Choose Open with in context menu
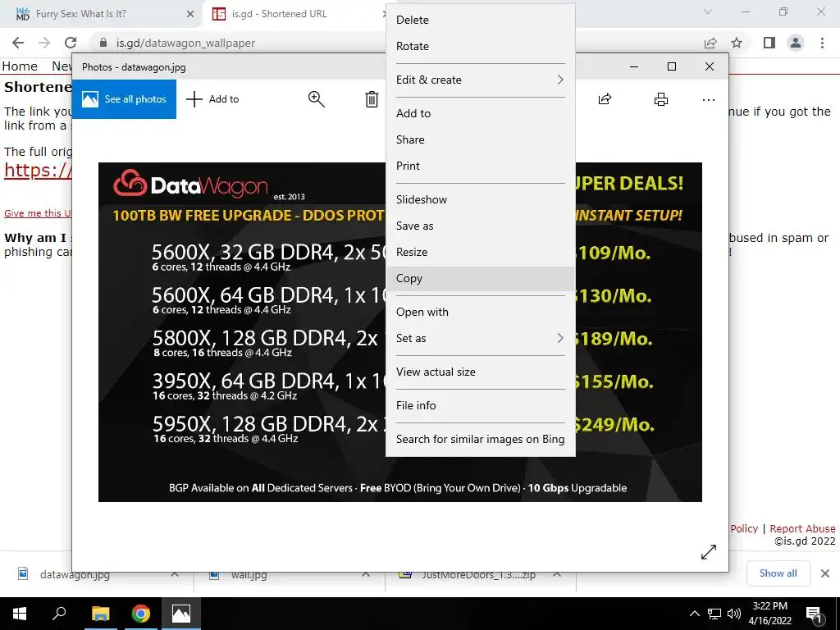Image resolution: width=840 pixels, height=630 pixels. 481,313
